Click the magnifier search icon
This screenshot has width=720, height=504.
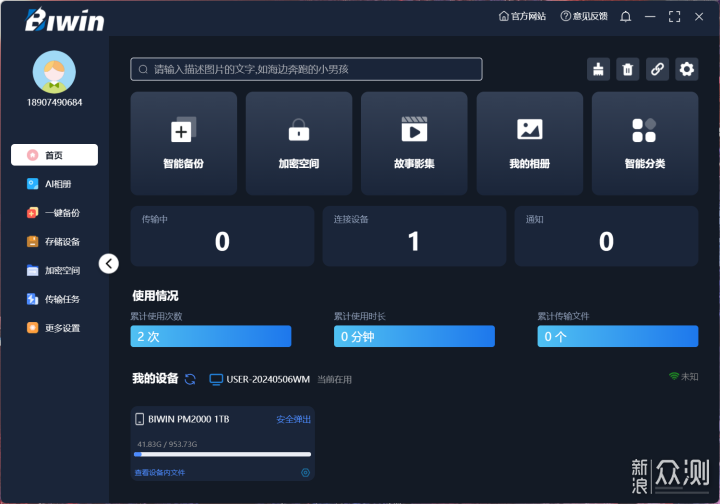pos(143,69)
